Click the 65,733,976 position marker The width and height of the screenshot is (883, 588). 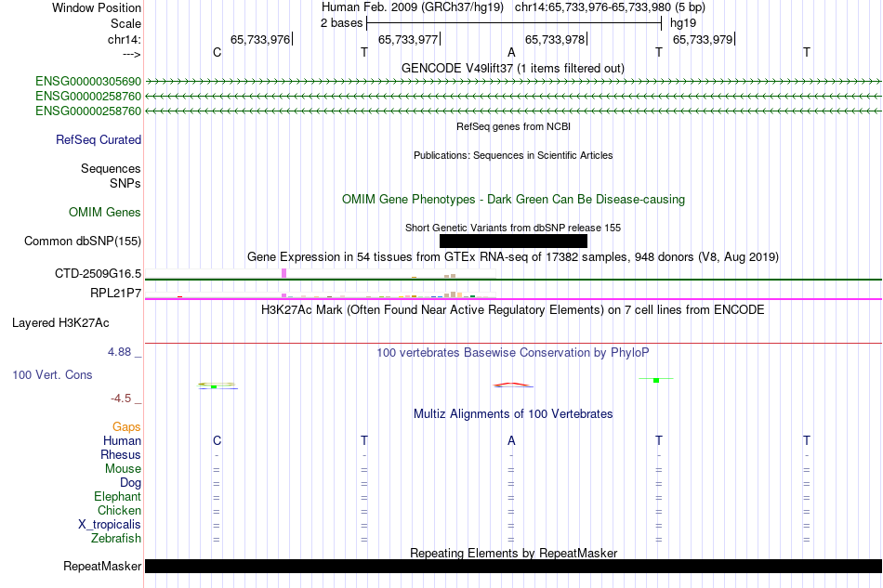260,39
